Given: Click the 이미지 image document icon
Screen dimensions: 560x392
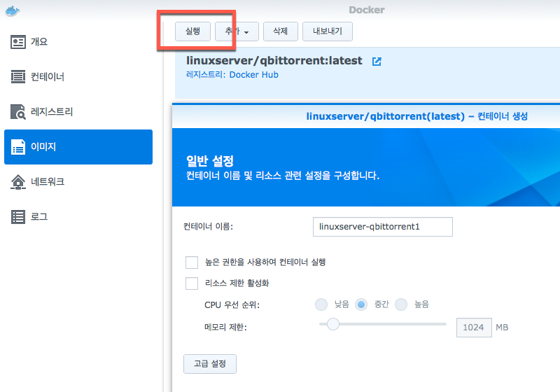Looking at the screenshot, I should point(18,147).
